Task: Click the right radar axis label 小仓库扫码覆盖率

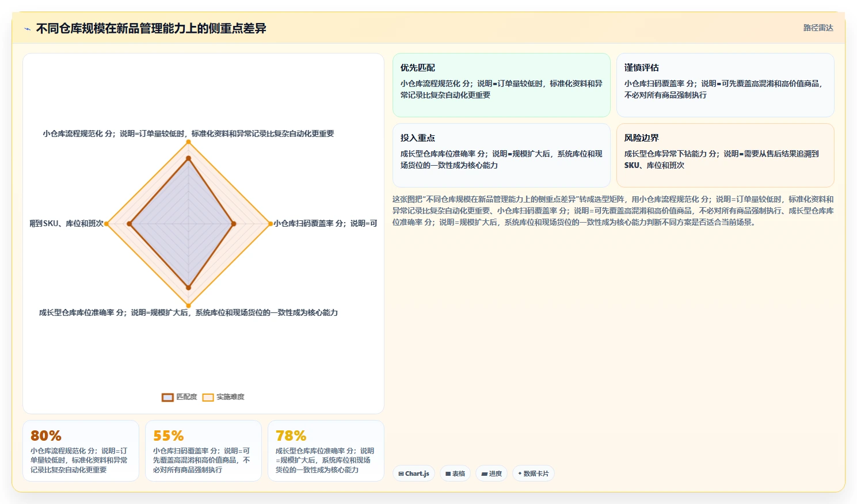Action: tap(325, 223)
